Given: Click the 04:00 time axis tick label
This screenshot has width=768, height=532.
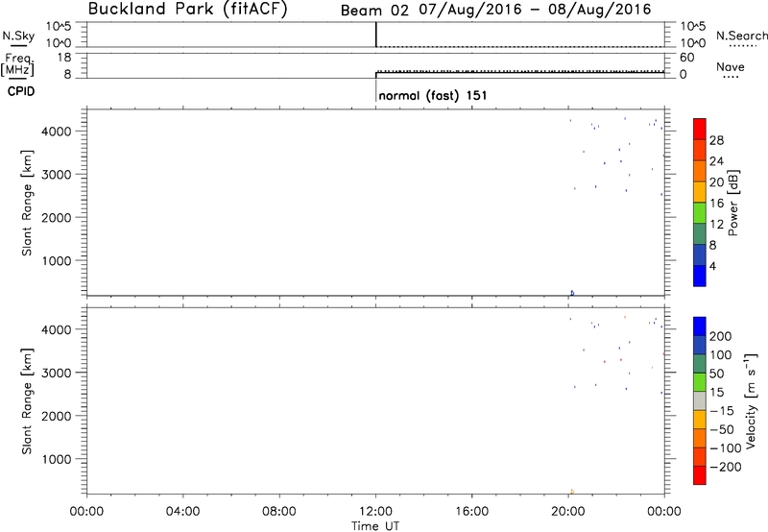Looking at the screenshot, I should (x=182, y=512).
